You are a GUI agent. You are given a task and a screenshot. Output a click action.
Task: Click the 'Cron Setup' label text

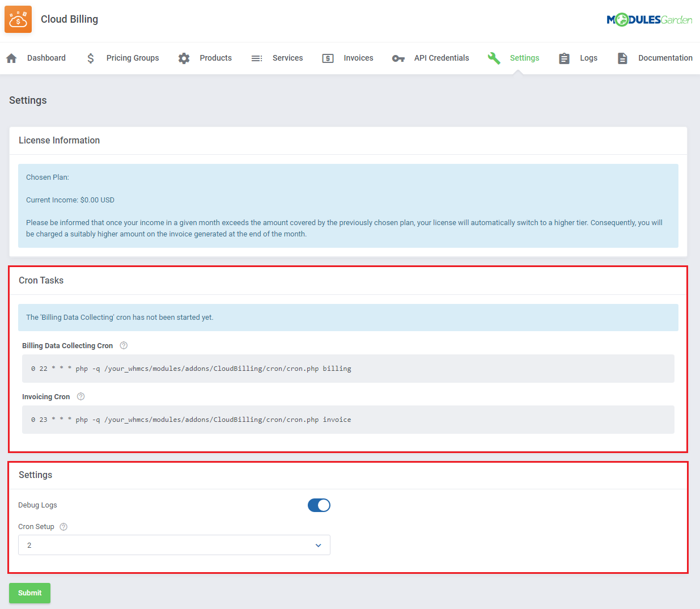tap(36, 527)
